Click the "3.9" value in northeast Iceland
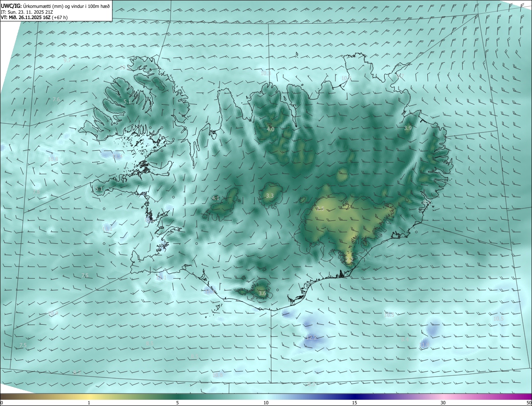Image resolution: width=532 pixels, height=406 pixels. (408, 128)
